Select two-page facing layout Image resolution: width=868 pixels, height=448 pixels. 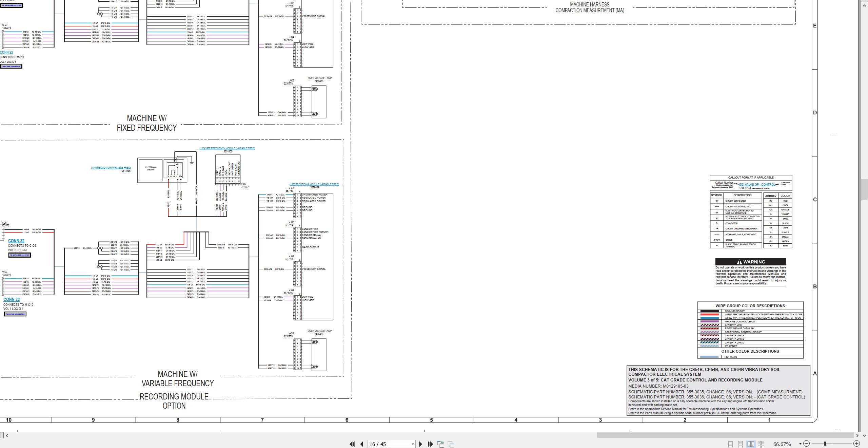click(x=751, y=444)
